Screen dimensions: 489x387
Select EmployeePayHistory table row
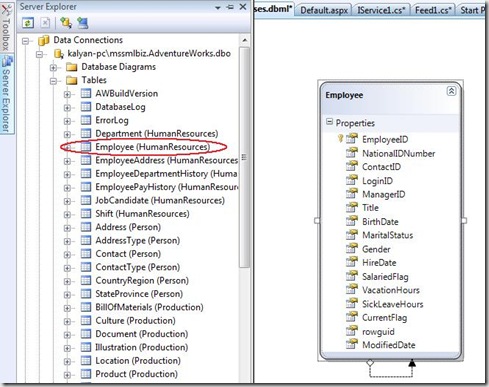[x=167, y=187]
